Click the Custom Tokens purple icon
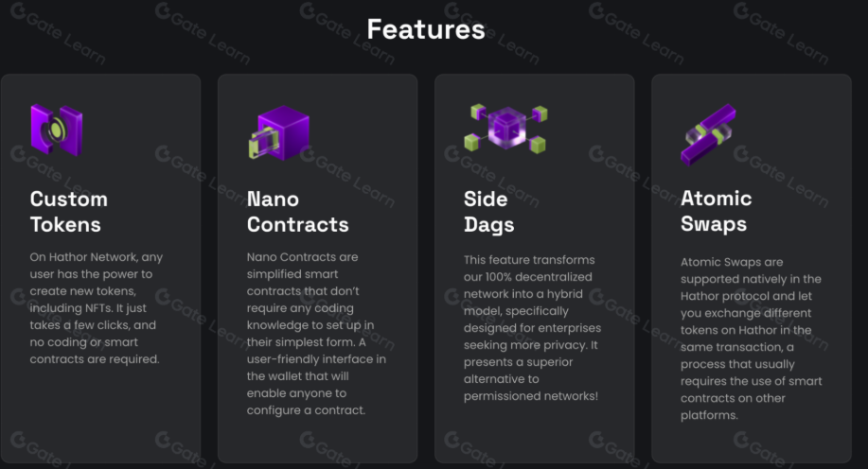This screenshot has width=868, height=469. coord(56,129)
